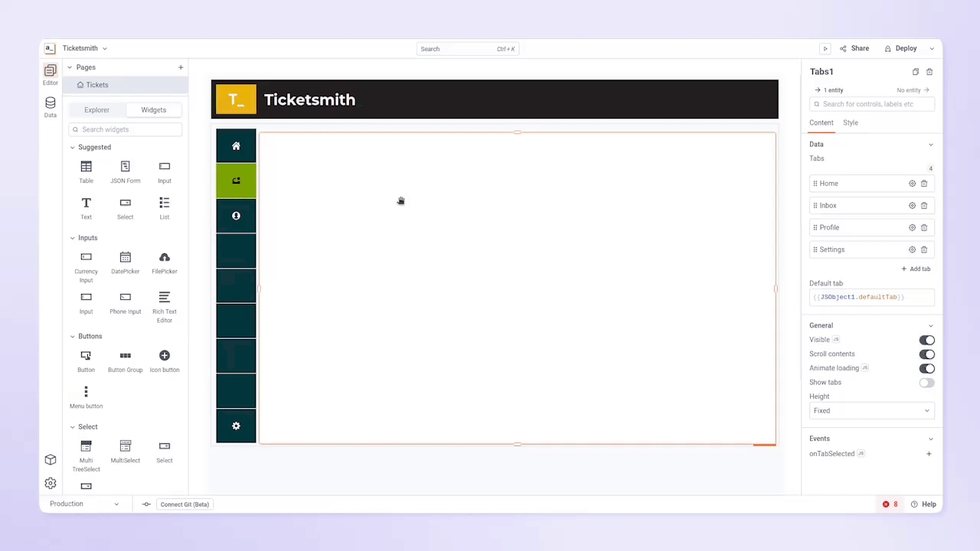
Task: Turn off the Scroll contents toggle
Action: 926,354
